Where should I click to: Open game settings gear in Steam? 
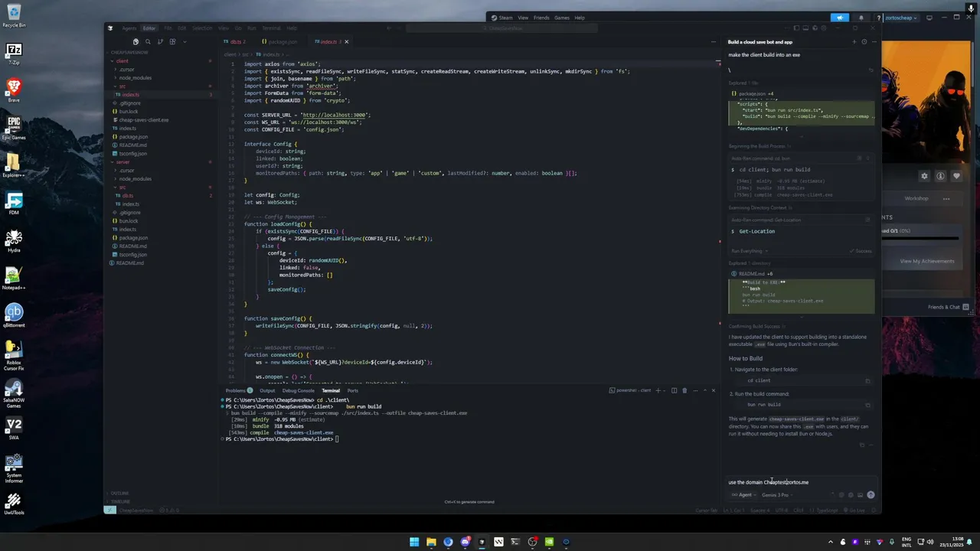(924, 176)
